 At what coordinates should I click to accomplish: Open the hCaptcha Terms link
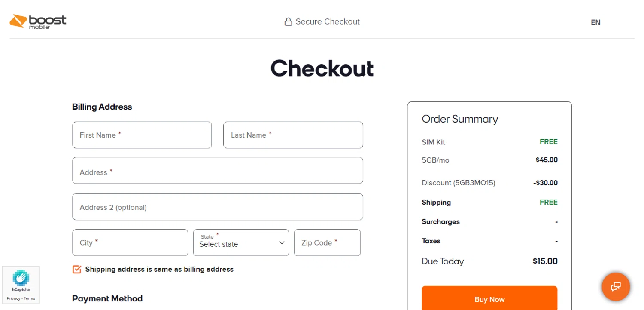(30, 298)
